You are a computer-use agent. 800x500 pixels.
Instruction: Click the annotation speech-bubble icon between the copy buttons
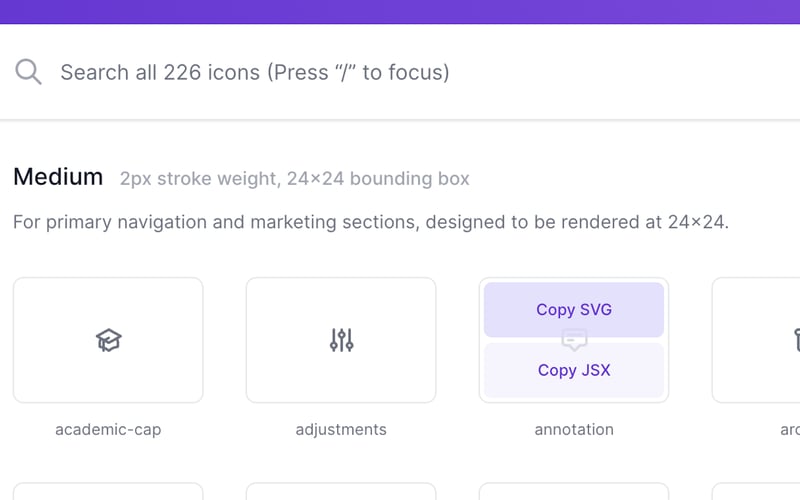point(574,340)
